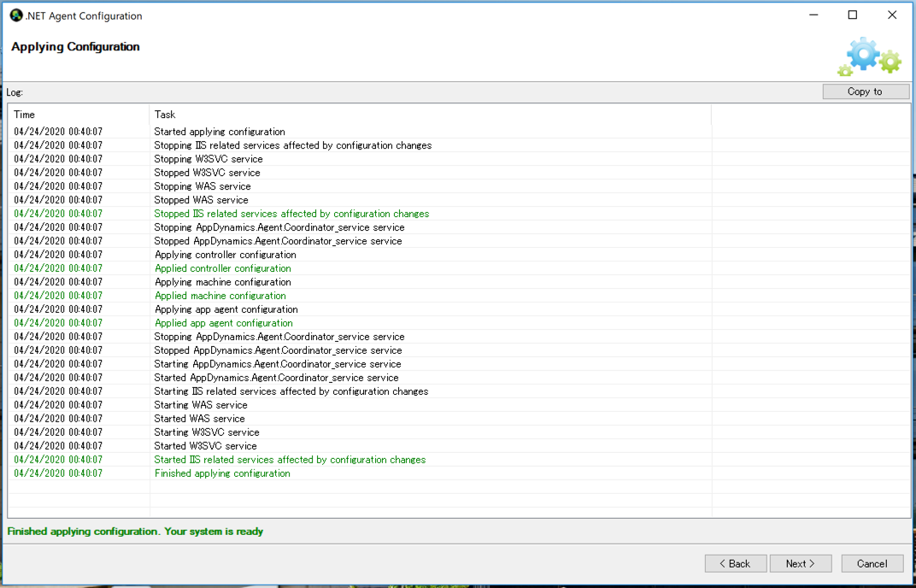
Task: Select 'Applied app agent configuration' row
Action: 223,323
